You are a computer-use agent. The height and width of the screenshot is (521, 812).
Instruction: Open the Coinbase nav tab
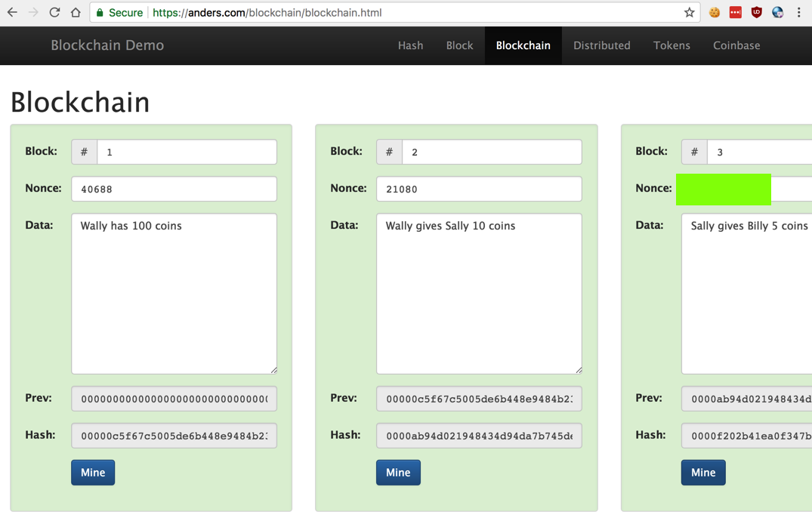coord(736,45)
